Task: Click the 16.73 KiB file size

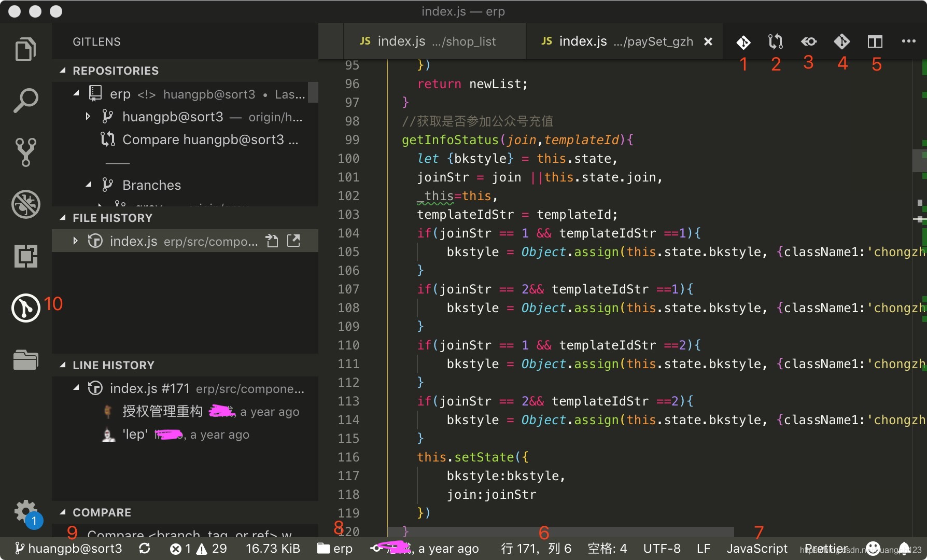Action: point(273,549)
